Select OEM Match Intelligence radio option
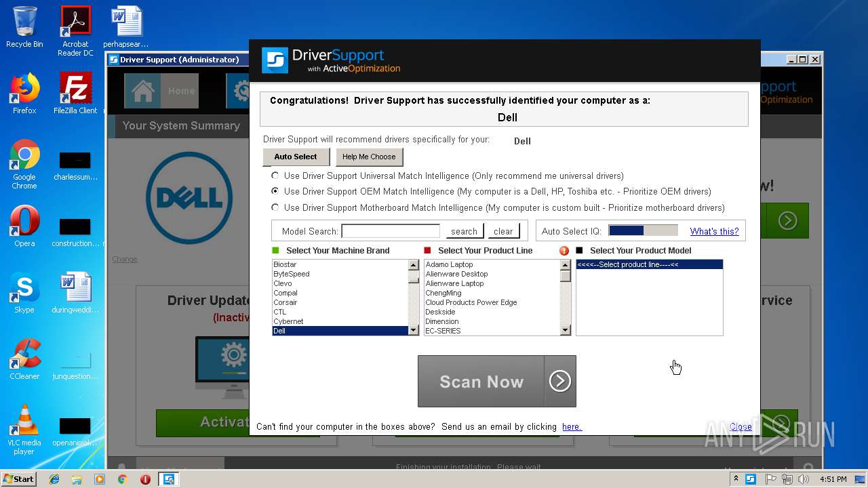 click(x=275, y=191)
